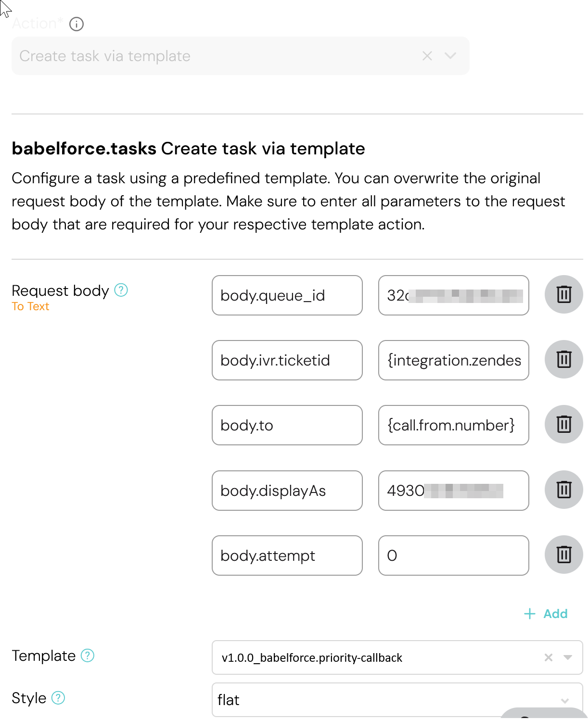Image resolution: width=588 pixels, height=719 pixels.
Task: Edit the body.displayAs key field
Action: pos(287,491)
